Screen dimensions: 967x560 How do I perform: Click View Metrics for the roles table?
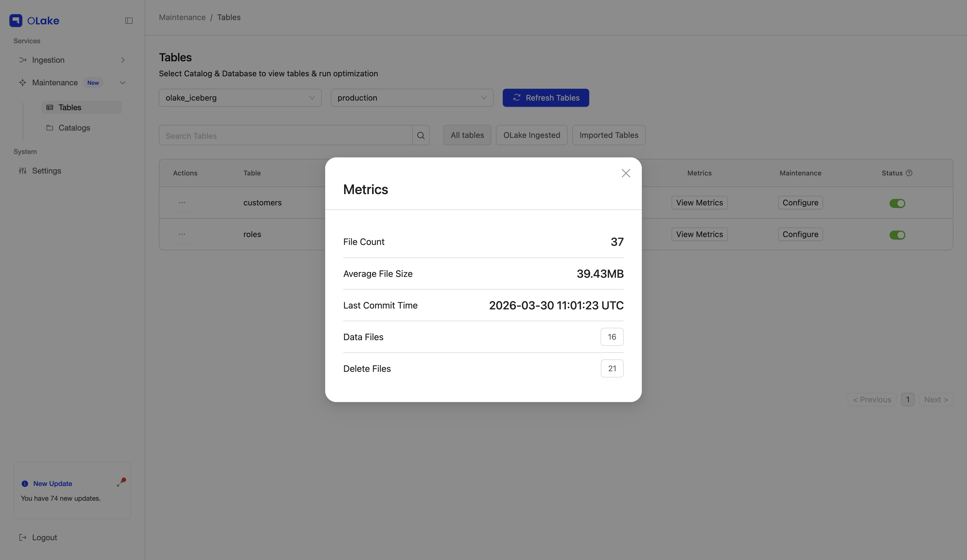(699, 234)
